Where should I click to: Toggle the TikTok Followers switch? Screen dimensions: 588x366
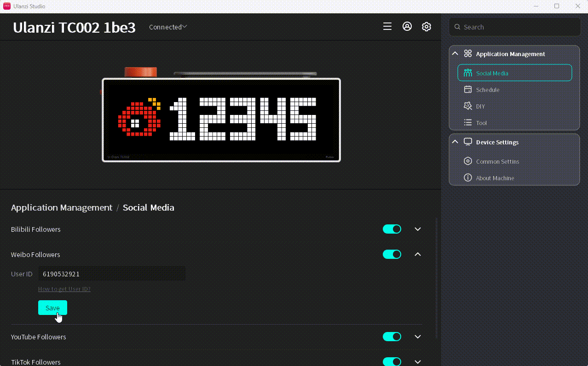[392, 362]
